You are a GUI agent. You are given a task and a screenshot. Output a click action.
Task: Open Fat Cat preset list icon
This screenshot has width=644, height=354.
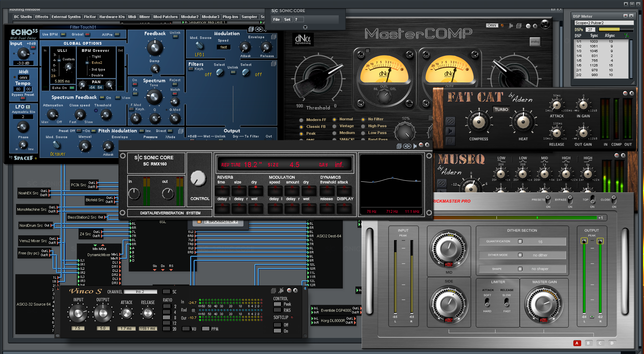tap(450, 141)
